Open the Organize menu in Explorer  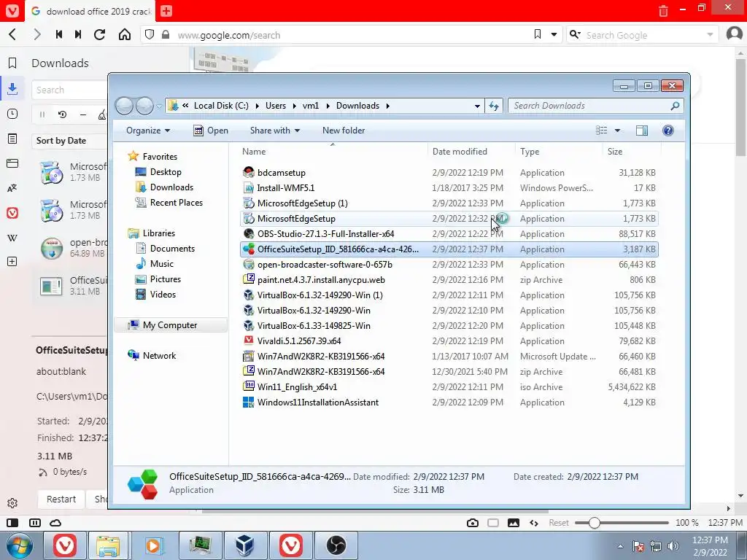click(147, 131)
